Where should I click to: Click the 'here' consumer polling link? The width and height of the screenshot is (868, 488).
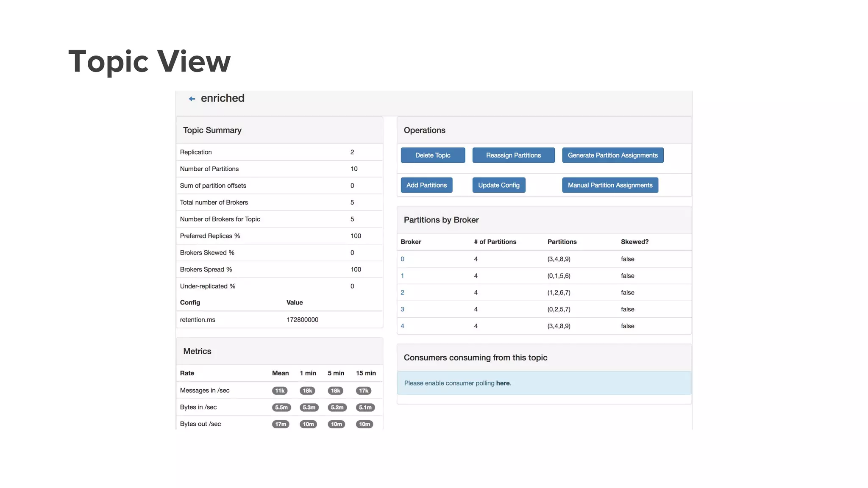pos(503,383)
